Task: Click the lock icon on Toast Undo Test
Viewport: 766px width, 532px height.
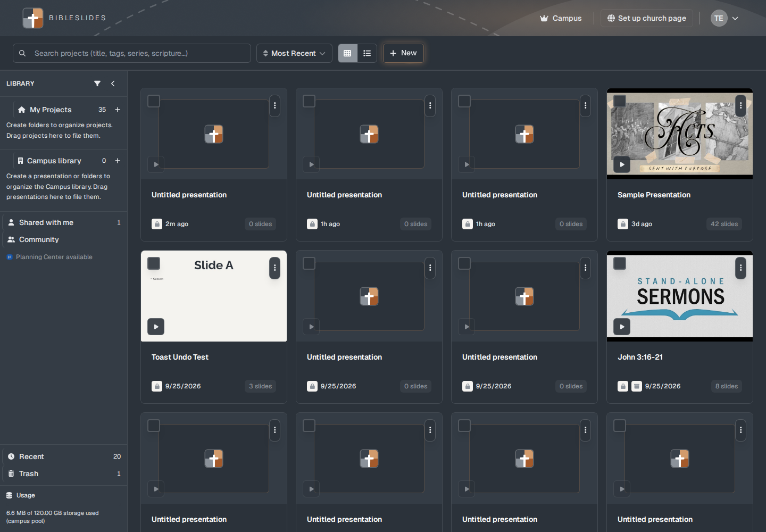Action: click(x=157, y=386)
